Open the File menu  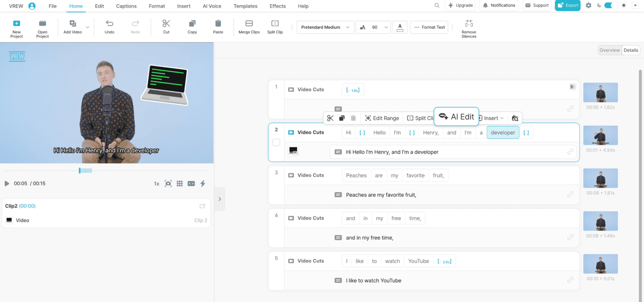53,6
